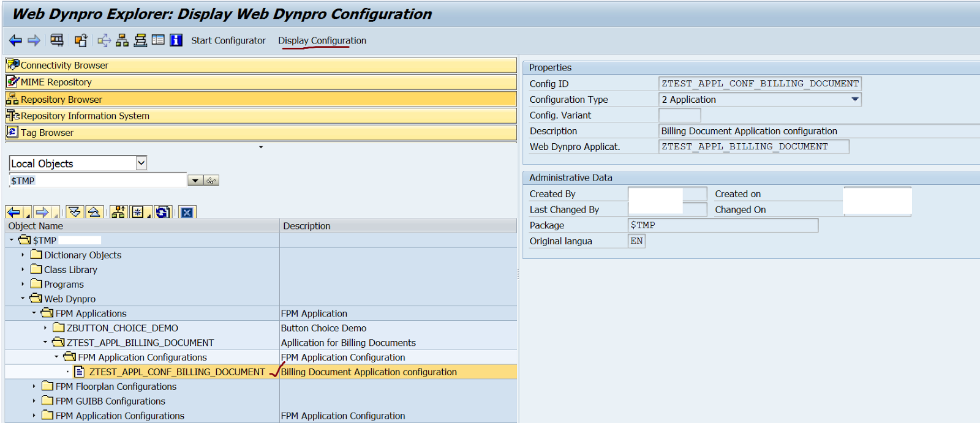
Task: Open the Repository Browser tab
Action: [x=61, y=99]
